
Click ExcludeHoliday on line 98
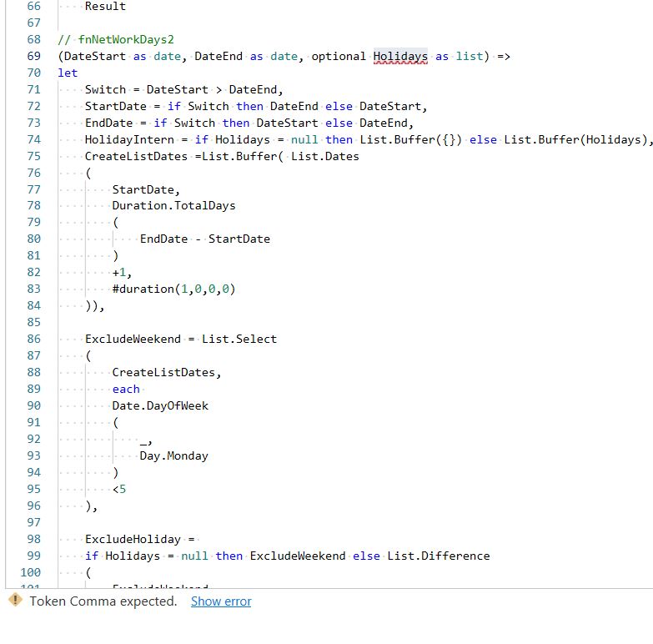[x=133, y=539]
